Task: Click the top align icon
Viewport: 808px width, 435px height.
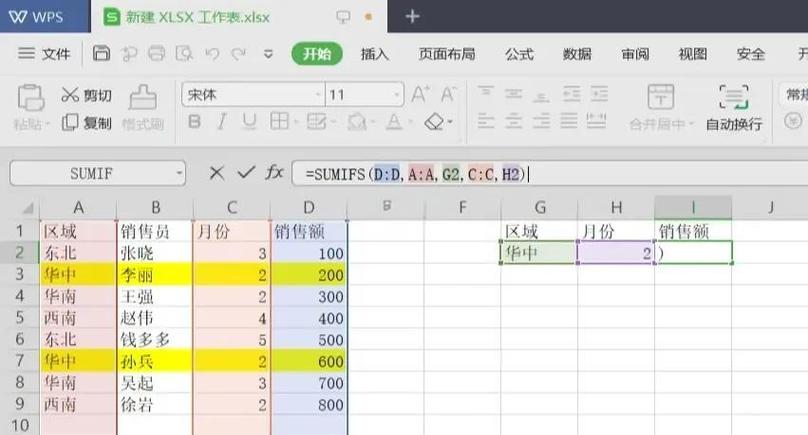Action: [x=485, y=93]
